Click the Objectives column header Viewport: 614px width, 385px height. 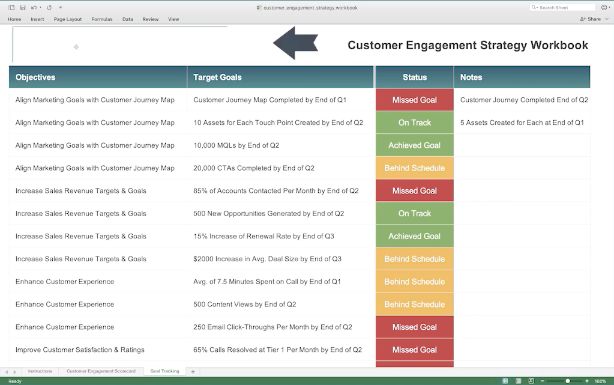click(x=98, y=77)
